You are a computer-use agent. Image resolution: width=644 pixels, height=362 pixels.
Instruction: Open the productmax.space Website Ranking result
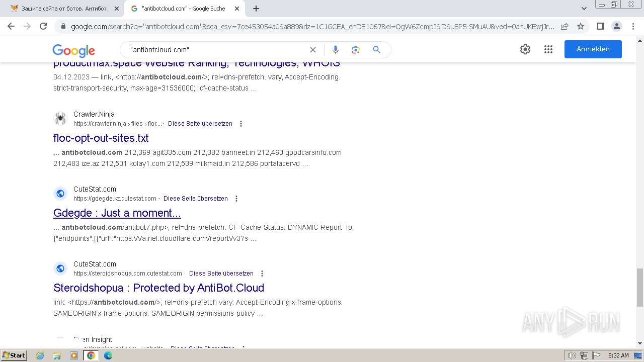(197, 64)
